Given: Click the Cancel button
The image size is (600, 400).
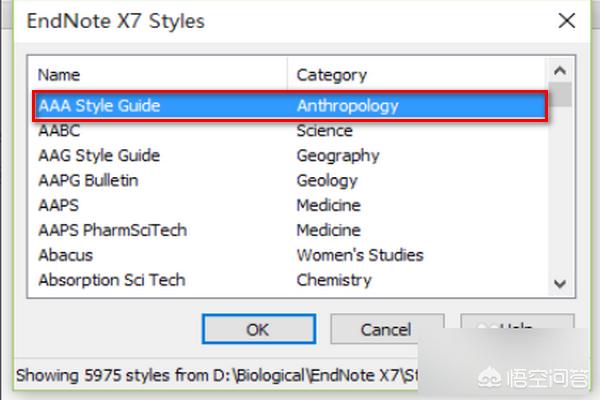Looking at the screenshot, I should [387, 329].
